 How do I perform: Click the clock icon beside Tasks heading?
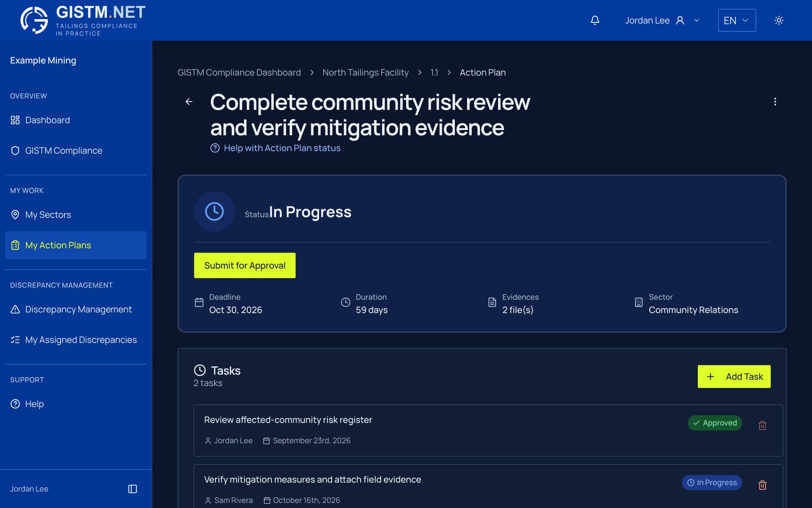200,370
